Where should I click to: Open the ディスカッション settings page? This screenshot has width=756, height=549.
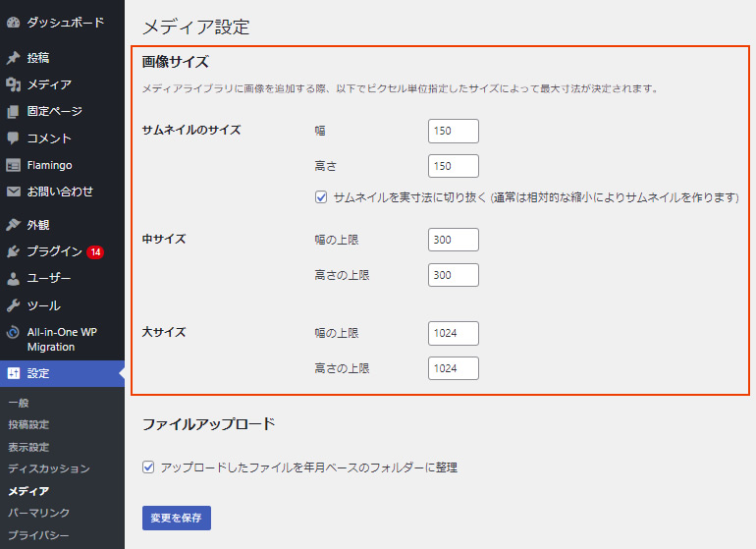pyautogui.click(x=48, y=468)
